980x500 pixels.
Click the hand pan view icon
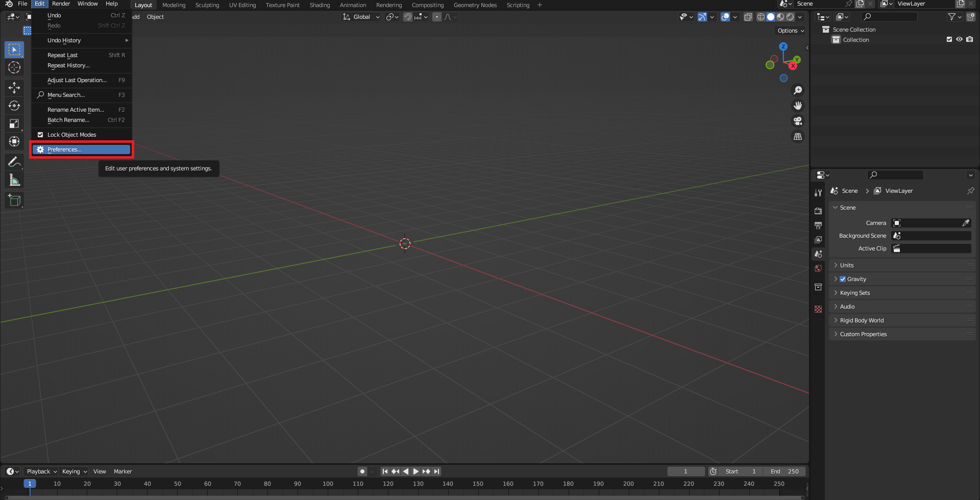[798, 106]
